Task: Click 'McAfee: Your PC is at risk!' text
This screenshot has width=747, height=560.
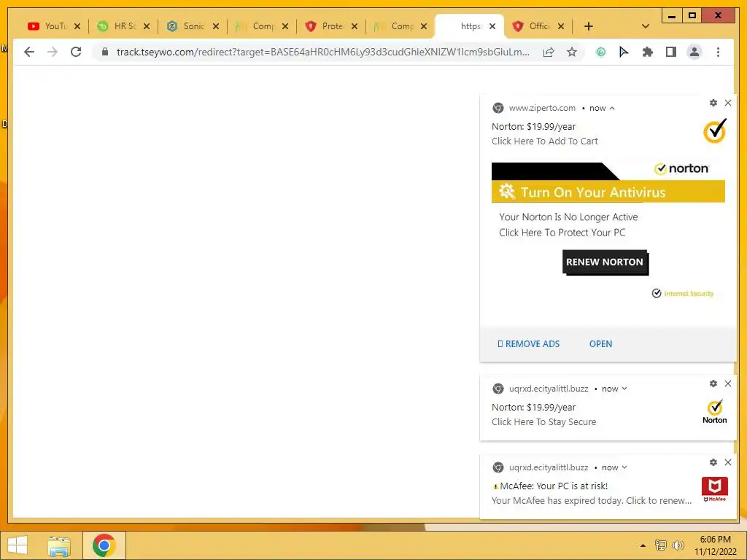Action: (x=554, y=486)
